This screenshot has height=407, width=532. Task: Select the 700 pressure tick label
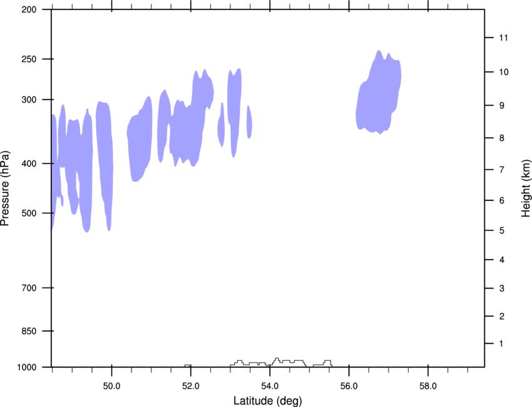click(29, 288)
